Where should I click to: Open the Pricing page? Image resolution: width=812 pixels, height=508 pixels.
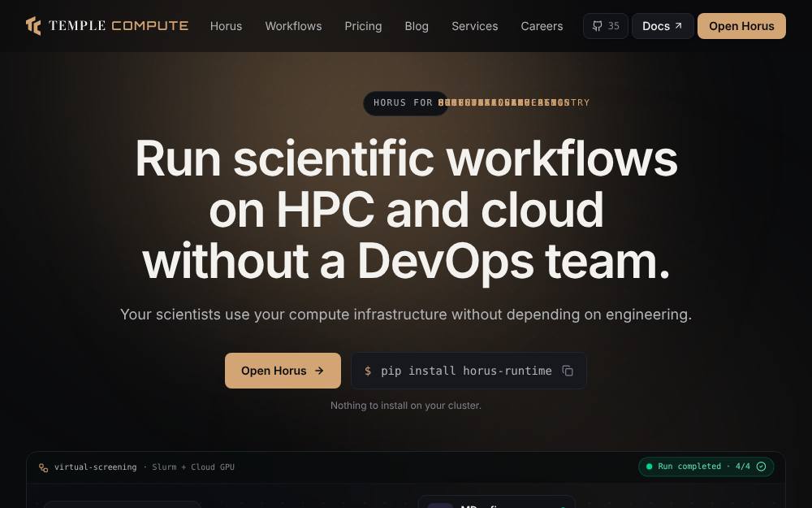click(364, 26)
